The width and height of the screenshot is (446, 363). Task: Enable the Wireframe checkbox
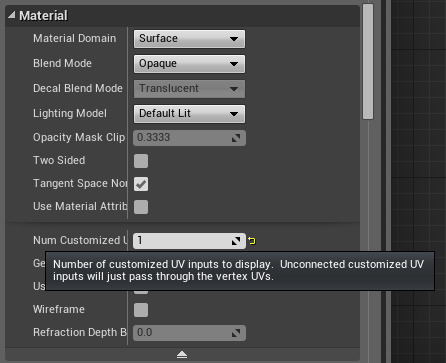point(141,310)
